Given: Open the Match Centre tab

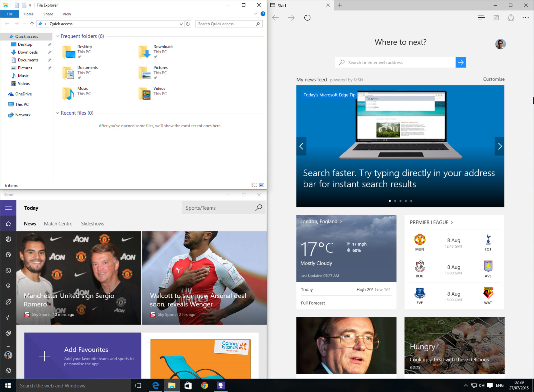Looking at the screenshot, I should pyautogui.click(x=58, y=224).
